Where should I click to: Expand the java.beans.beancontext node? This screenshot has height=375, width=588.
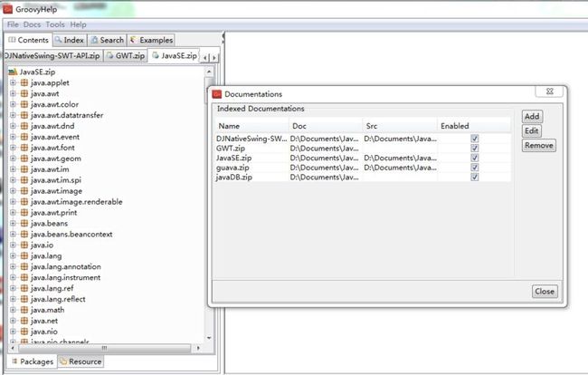14,235
